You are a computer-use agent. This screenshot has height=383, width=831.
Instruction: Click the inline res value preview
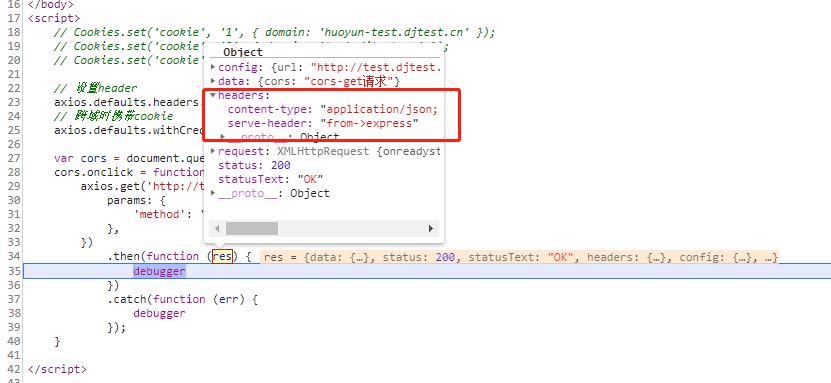(x=520, y=257)
